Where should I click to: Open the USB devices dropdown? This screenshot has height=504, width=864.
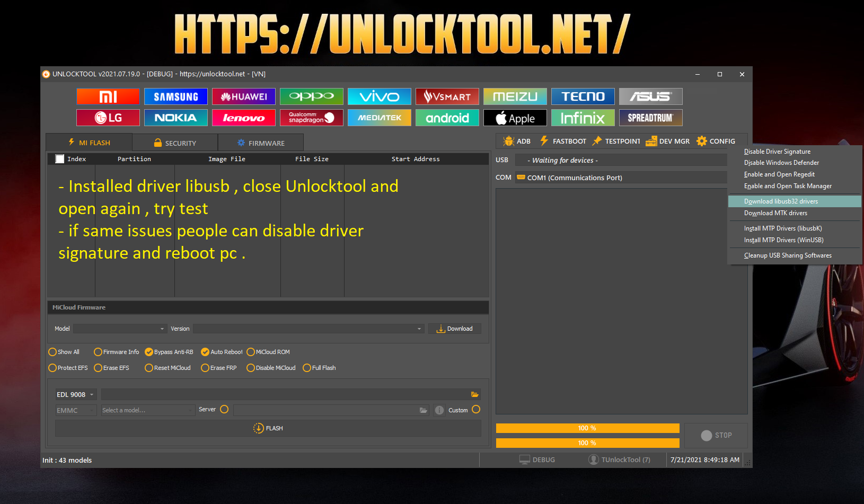(621, 160)
